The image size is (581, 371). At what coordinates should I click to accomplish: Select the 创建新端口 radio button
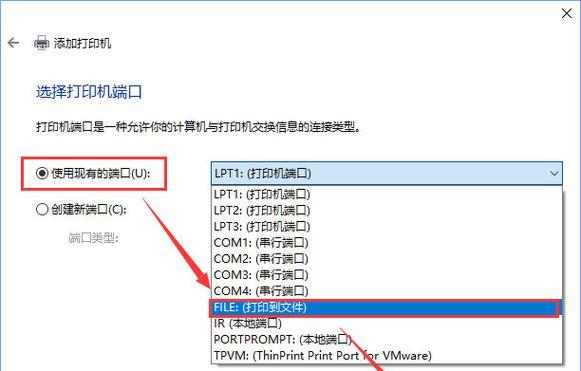[42, 209]
